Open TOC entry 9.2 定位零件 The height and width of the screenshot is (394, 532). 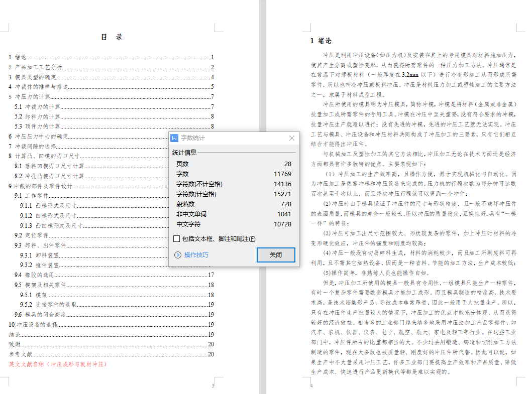click(91, 235)
